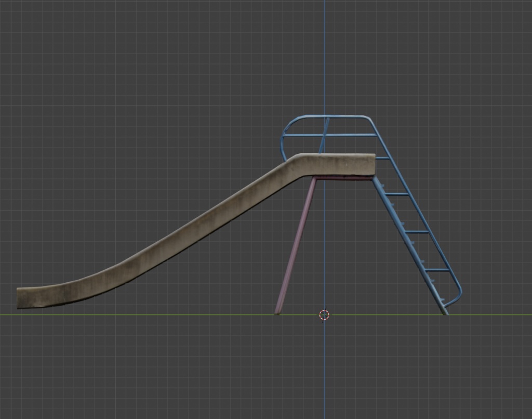
Task: Click the 3D cursor at the origin
Action: [324, 315]
